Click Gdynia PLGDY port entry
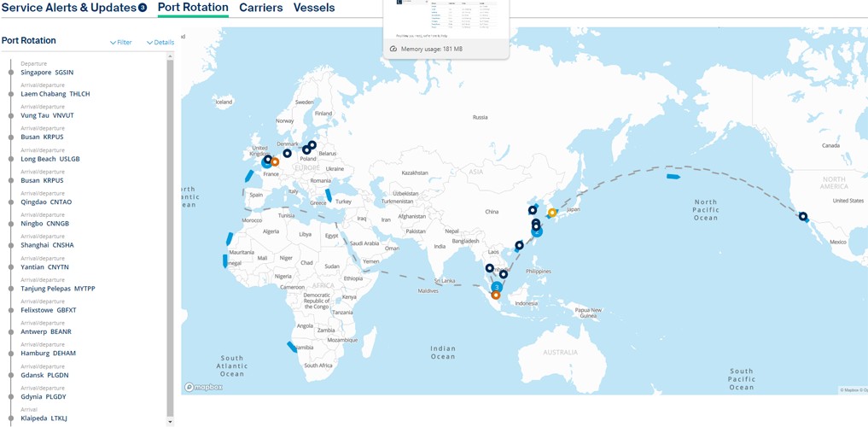 point(44,396)
